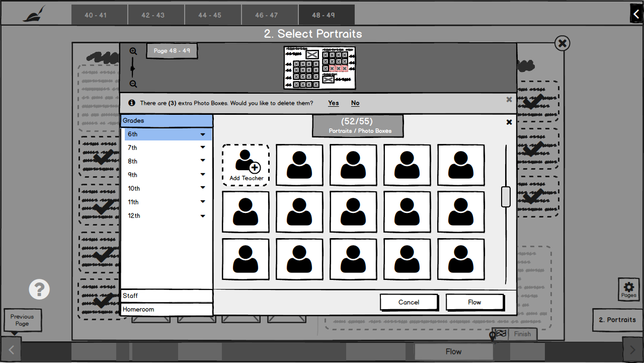Close the portraits panel with the X
This screenshot has width=644, height=363.
pos(509,122)
